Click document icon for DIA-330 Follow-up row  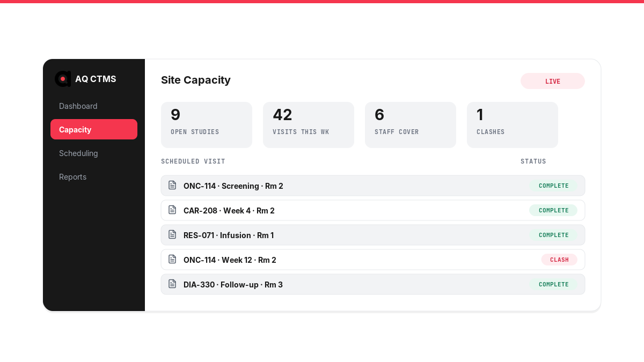tap(172, 284)
